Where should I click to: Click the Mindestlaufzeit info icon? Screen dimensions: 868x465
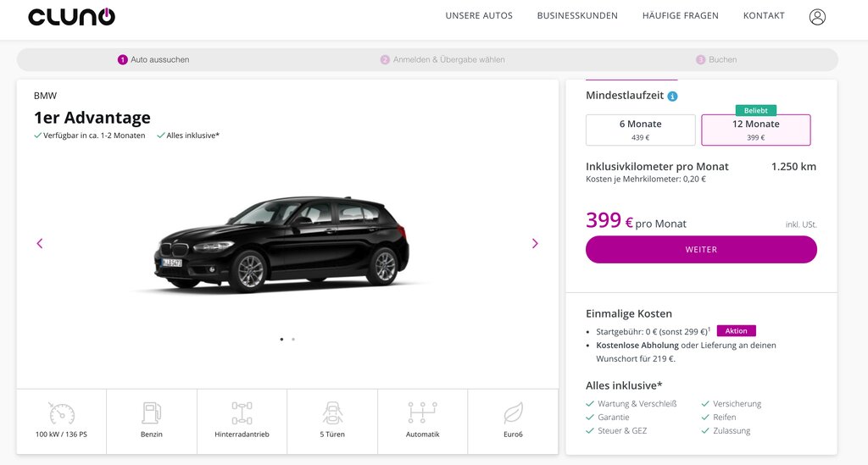pyautogui.click(x=672, y=97)
